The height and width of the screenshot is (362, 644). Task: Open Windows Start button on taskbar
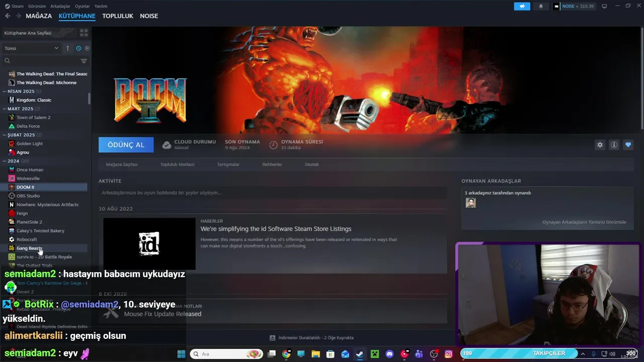click(x=181, y=354)
